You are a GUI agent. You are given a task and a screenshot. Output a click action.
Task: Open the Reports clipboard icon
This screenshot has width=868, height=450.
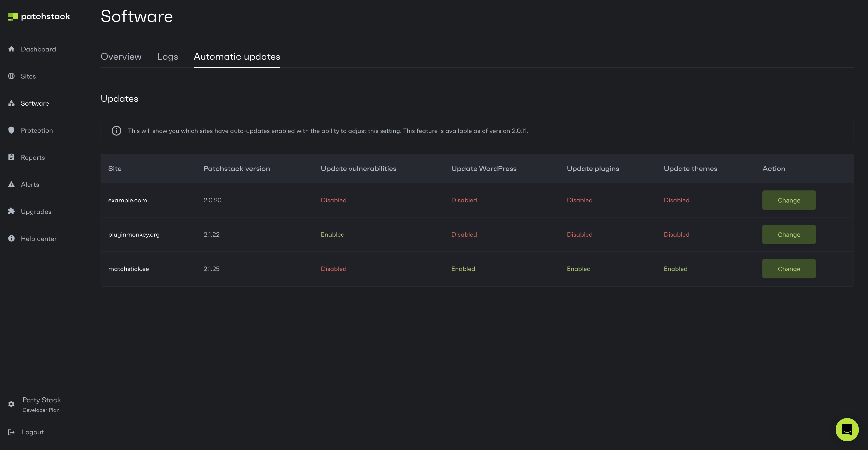point(11,157)
